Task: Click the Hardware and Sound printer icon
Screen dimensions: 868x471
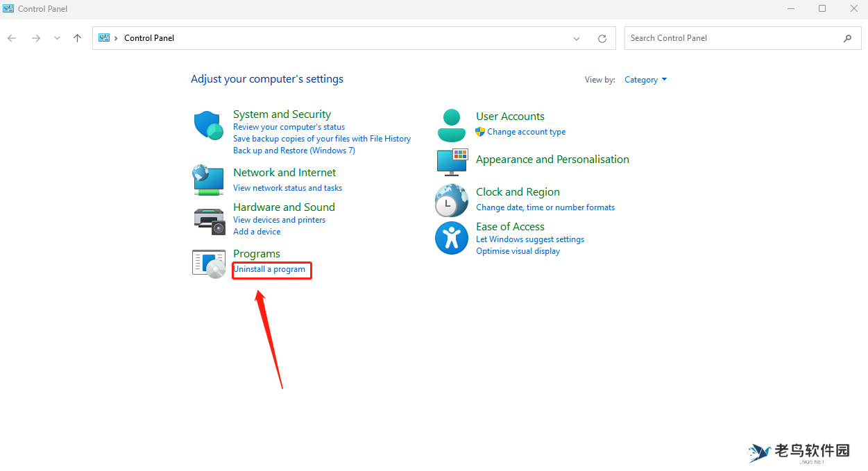Action: tap(208, 221)
